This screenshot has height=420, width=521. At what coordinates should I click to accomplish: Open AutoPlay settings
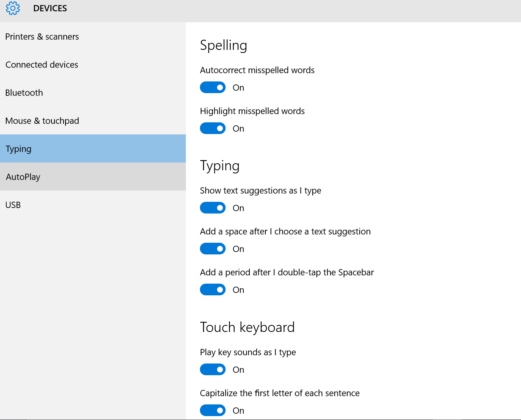point(93,177)
